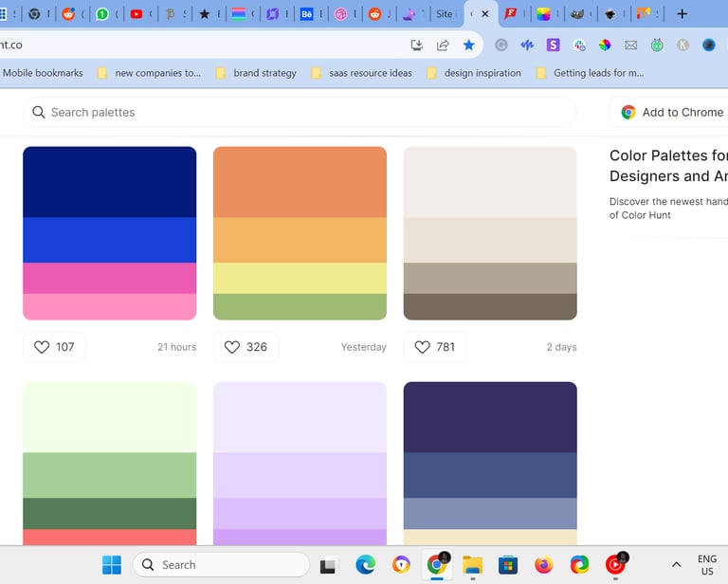Select the olive green stripe of second palette
728x584 pixels.
[300, 306]
